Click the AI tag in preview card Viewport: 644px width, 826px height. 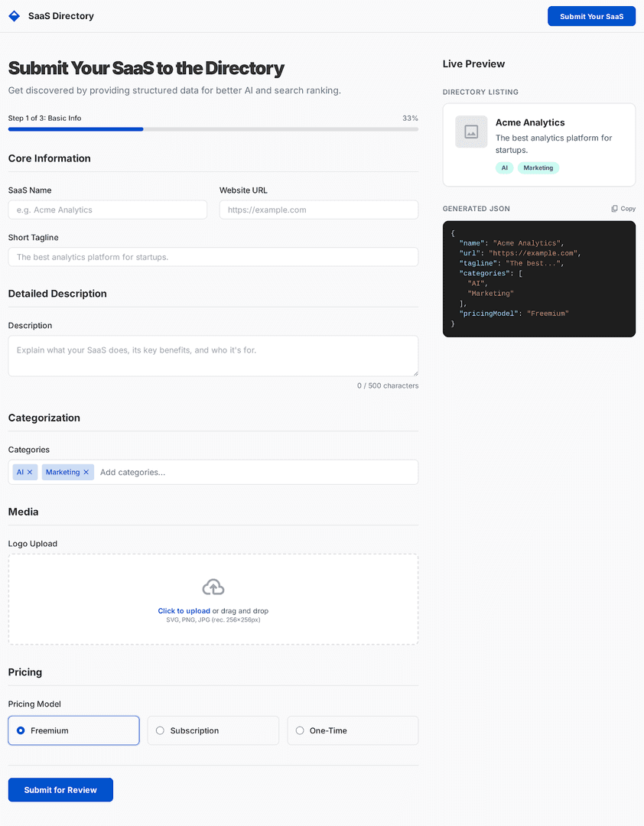pyautogui.click(x=504, y=167)
